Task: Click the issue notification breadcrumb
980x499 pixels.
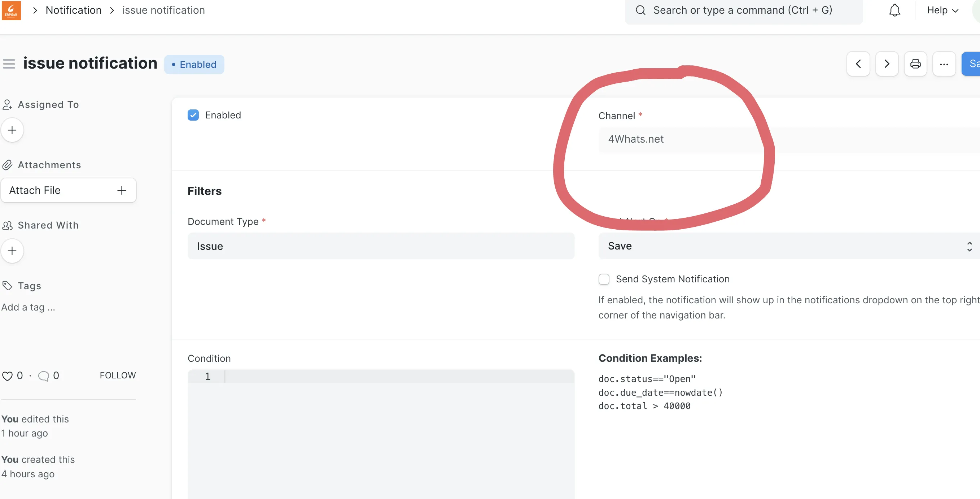Action: (x=163, y=10)
